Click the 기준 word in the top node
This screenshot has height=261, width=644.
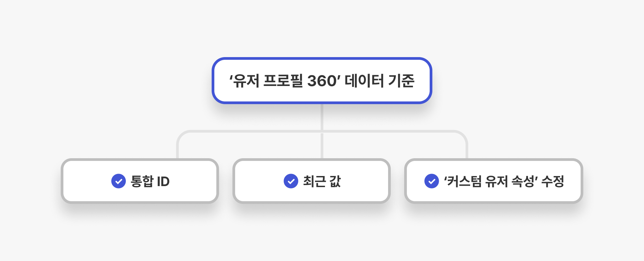coord(401,81)
